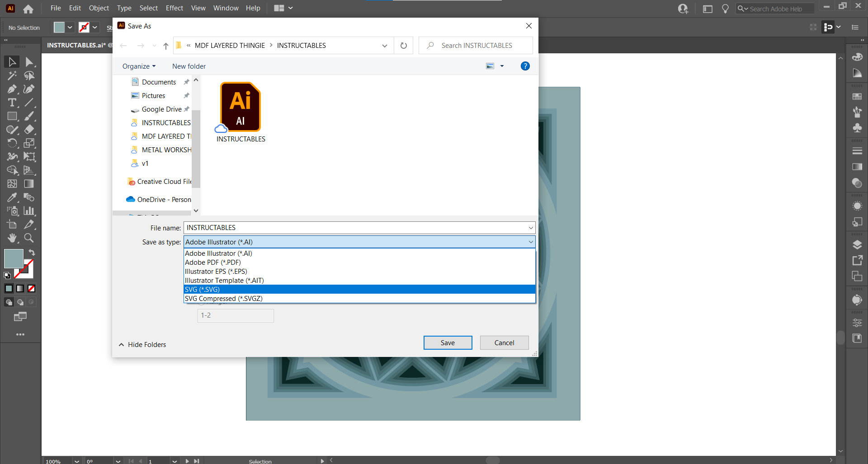The height and width of the screenshot is (464, 868).
Task: Open METAL WORKSHOP folder in sidebar
Action: [160, 150]
